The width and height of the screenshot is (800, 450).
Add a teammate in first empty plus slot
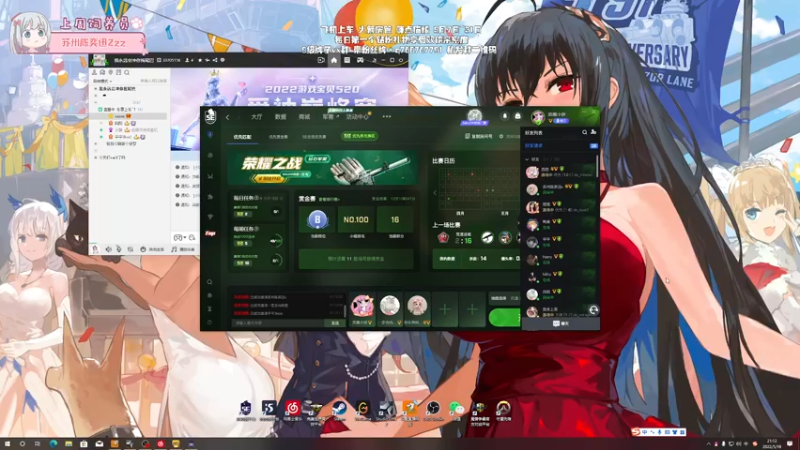[x=445, y=309]
